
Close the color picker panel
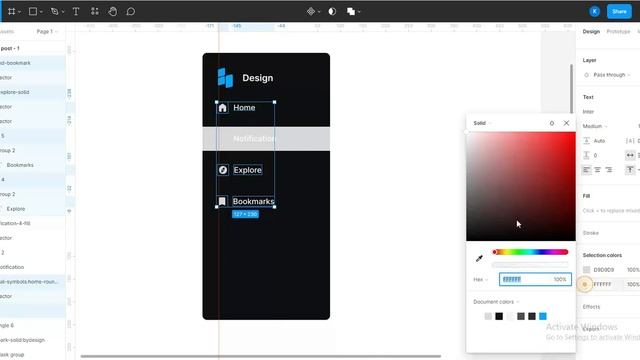coord(567,123)
